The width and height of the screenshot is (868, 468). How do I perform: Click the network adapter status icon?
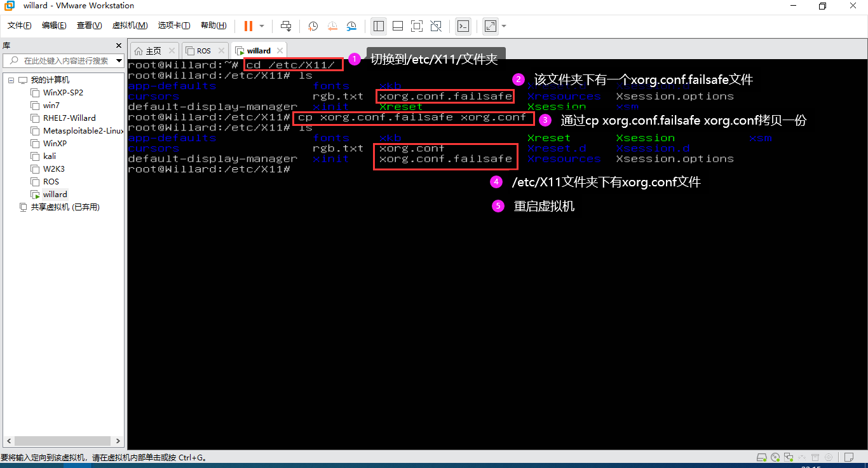tap(789, 457)
